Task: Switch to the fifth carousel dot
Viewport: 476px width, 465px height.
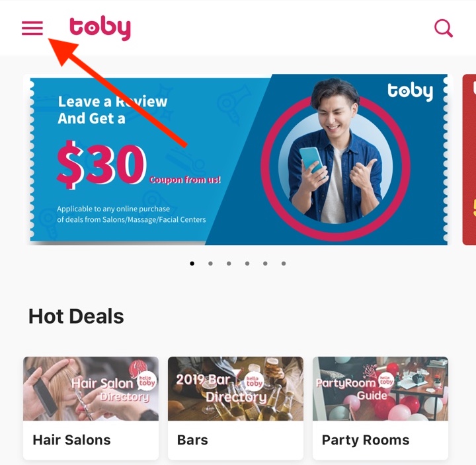Action: 265,264
